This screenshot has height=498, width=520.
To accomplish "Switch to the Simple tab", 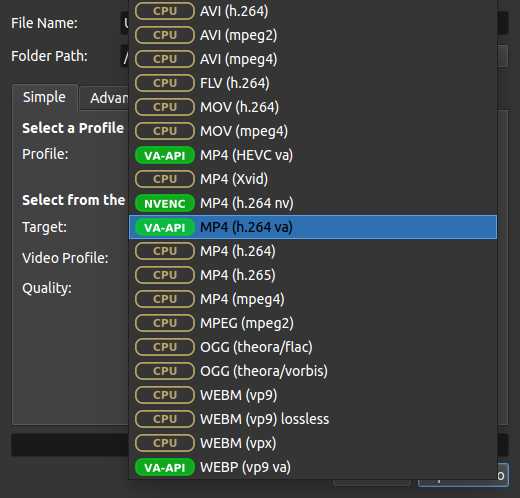I will pyautogui.click(x=44, y=98).
